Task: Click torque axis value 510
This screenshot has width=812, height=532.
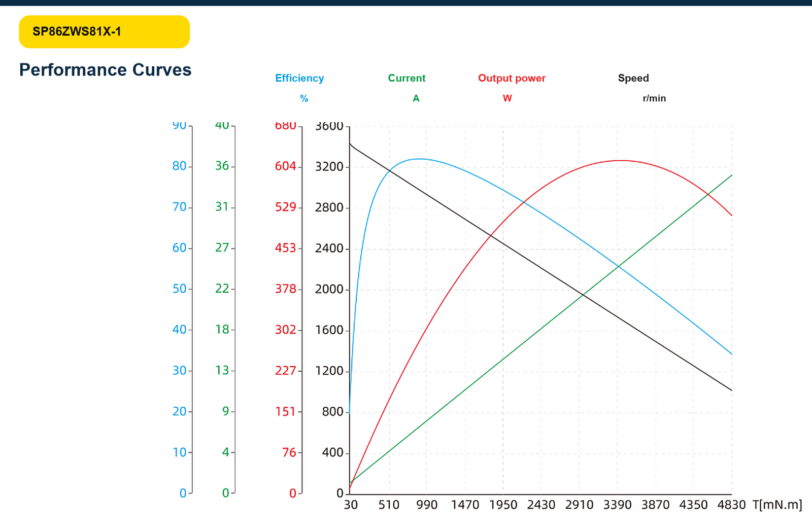Action: 389,505
